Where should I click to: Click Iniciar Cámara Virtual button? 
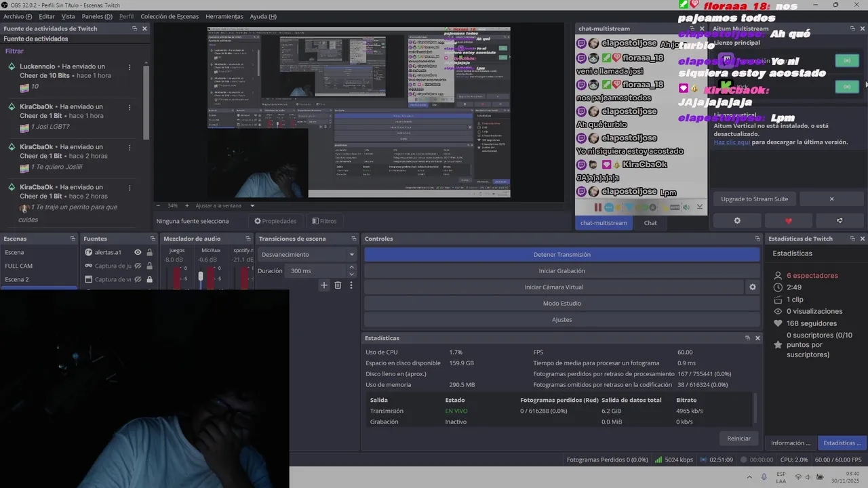click(x=553, y=287)
